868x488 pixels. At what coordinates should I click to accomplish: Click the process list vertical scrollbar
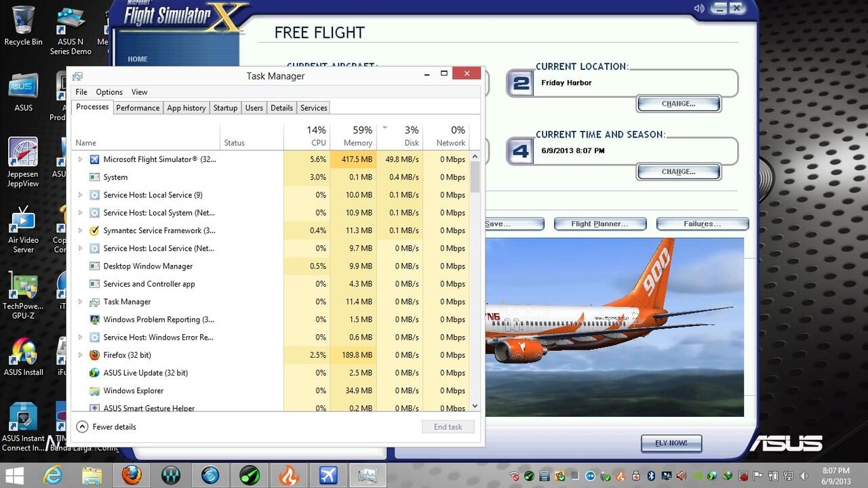point(475,271)
